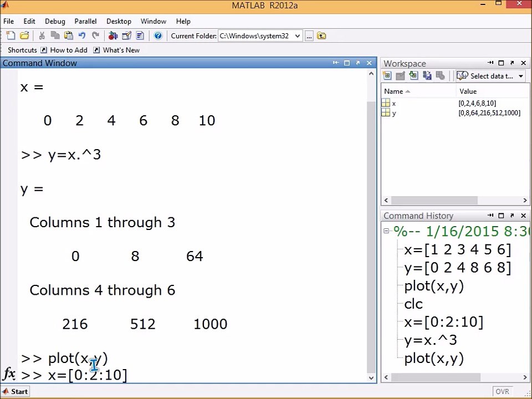The width and height of the screenshot is (532, 399).
Task: Open the How to Add shortcut
Action: 64,50
